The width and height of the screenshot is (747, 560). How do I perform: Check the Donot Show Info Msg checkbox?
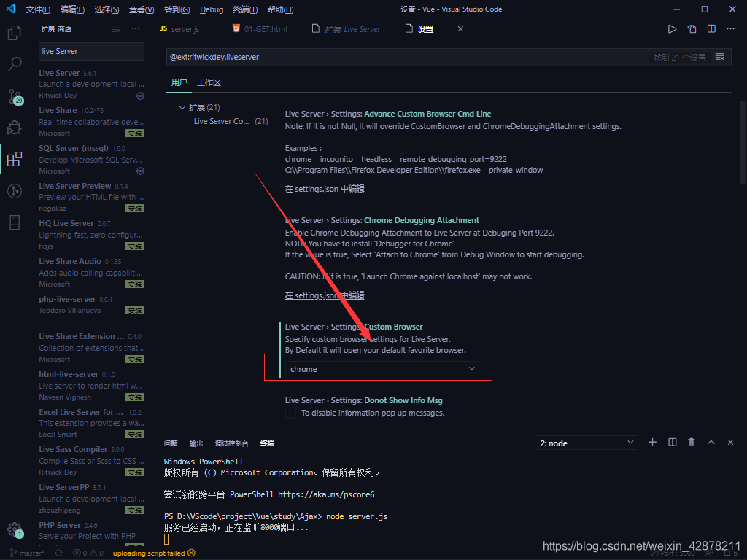click(x=290, y=411)
